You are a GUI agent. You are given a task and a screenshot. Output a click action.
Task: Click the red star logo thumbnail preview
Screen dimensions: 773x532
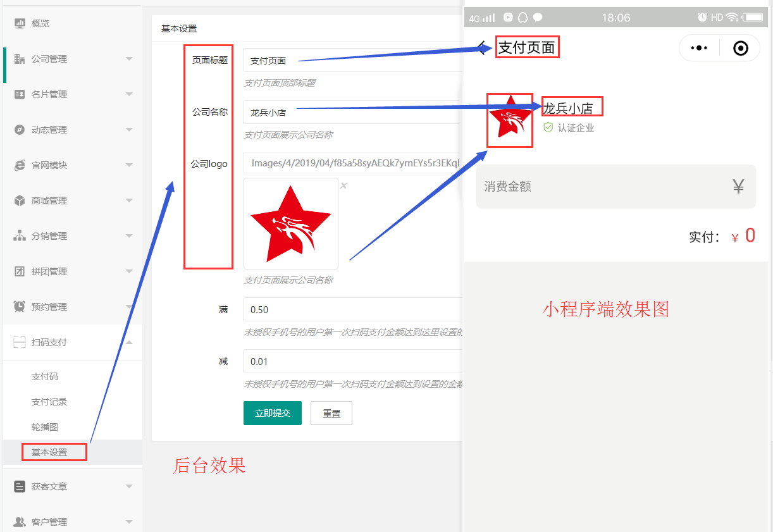291,223
